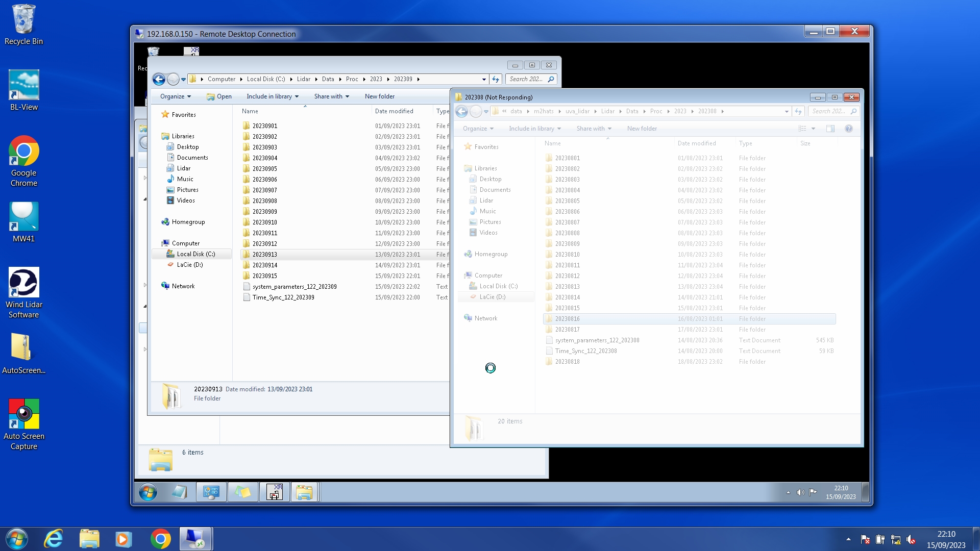
Task: Click remote Start orb button
Action: click(148, 492)
